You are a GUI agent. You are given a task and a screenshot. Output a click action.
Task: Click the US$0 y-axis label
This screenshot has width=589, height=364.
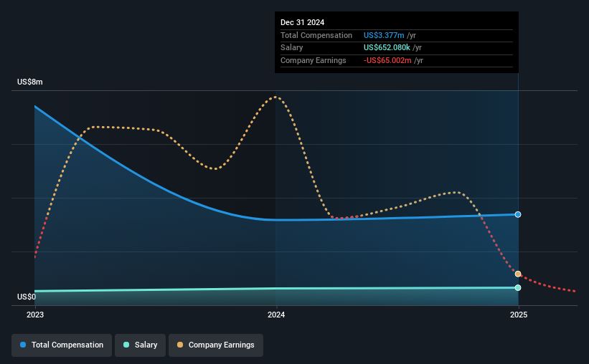[27, 297]
